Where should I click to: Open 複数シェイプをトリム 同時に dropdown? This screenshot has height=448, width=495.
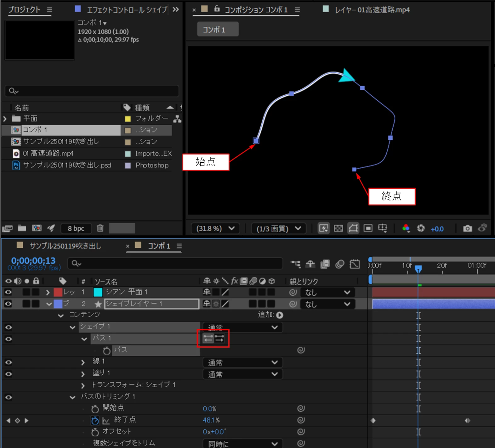point(243,444)
